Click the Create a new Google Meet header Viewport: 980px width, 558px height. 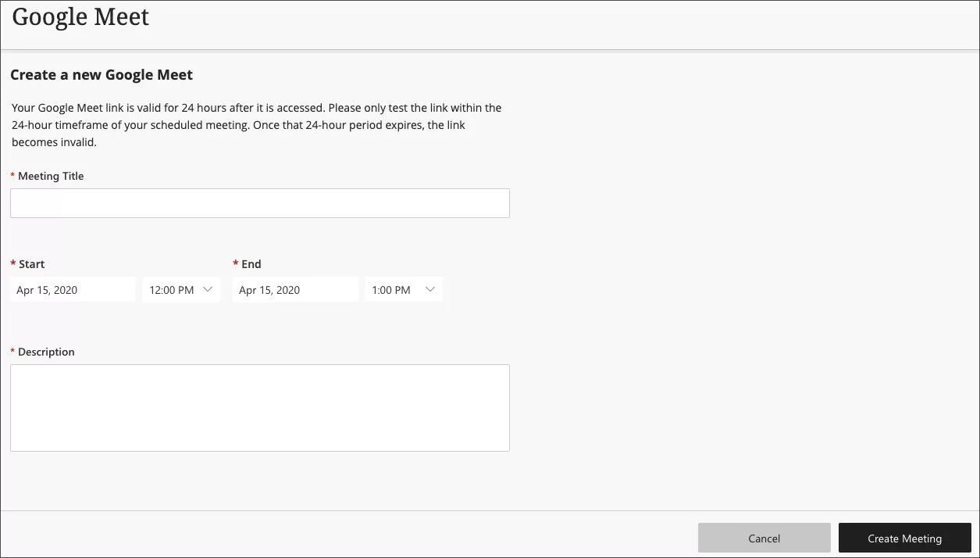(x=102, y=74)
